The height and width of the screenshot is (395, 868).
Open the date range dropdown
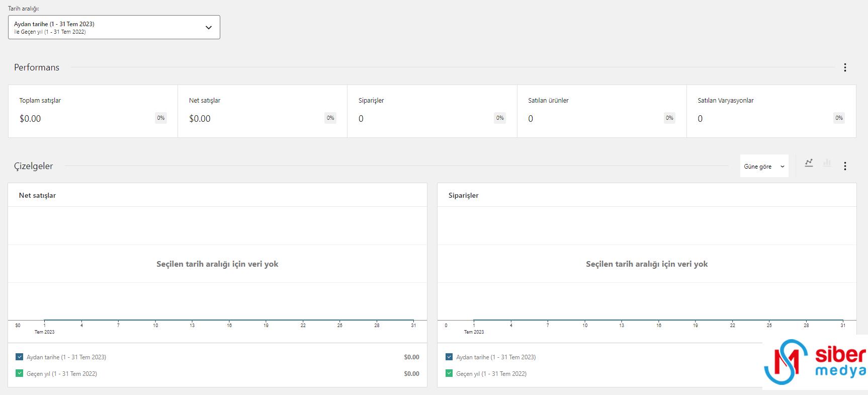pyautogui.click(x=114, y=27)
